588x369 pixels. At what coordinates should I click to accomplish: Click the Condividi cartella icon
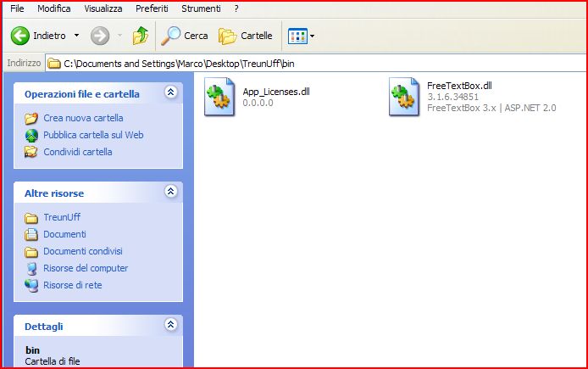[x=31, y=152]
